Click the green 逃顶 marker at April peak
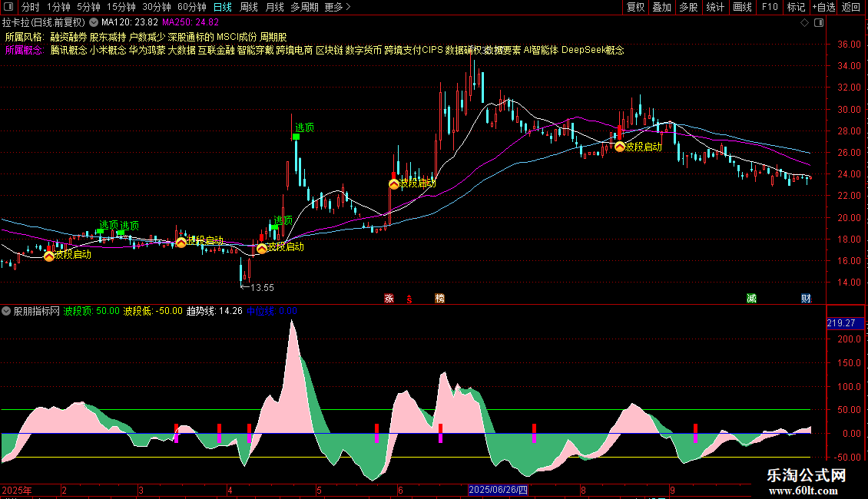The image size is (868, 499). [x=297, y=137]
